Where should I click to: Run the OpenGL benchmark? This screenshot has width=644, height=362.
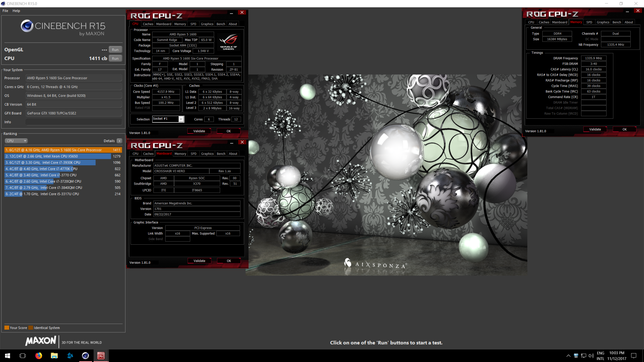coord(115,50)
